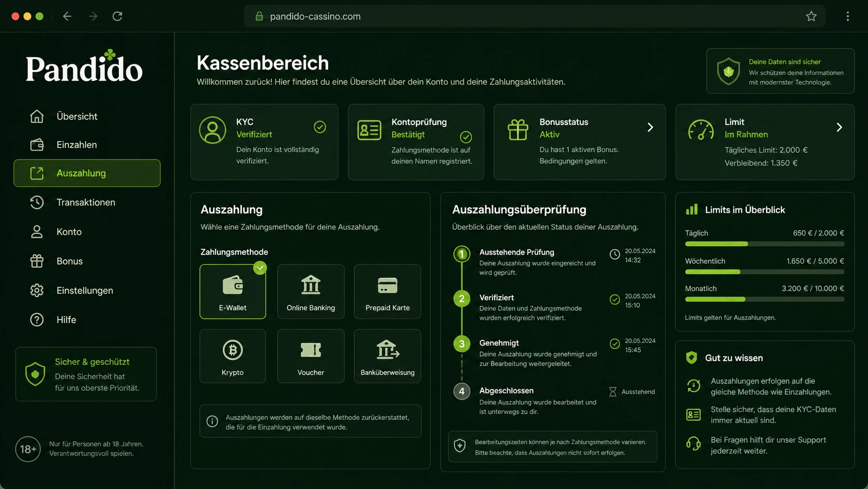
Task: Open Einstellungen in the sidebar menu
Action: pyautogui.click(x=87, y=290)
